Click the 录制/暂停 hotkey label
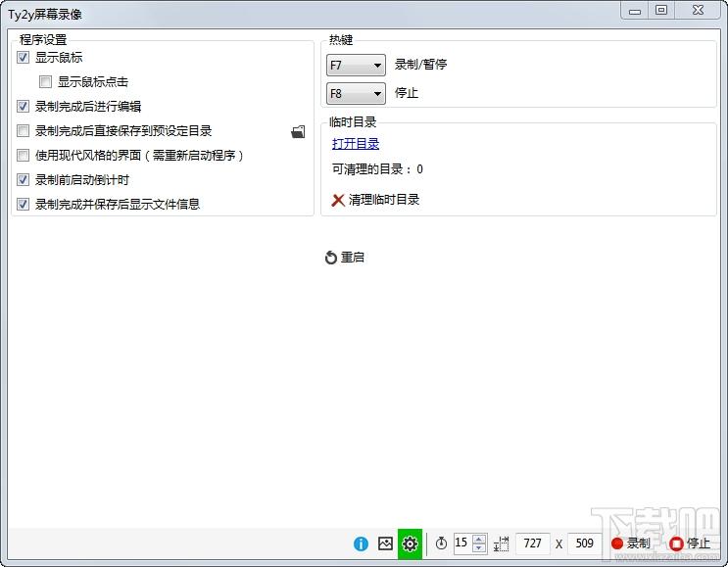Screen dimensions: 728x567 tap(420, 65)
